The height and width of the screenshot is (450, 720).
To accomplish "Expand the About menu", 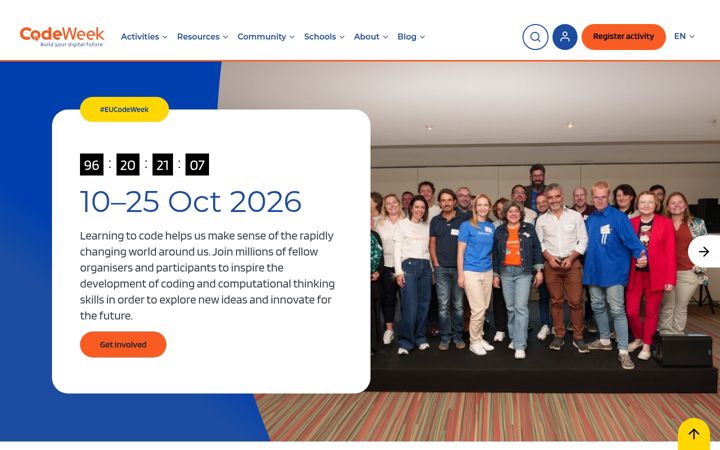I will click(371, 37).
